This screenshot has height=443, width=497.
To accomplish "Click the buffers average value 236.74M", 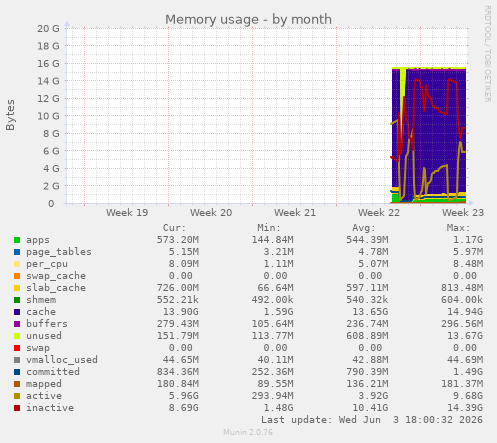I will pyautogui.click(x=367, y=324).
